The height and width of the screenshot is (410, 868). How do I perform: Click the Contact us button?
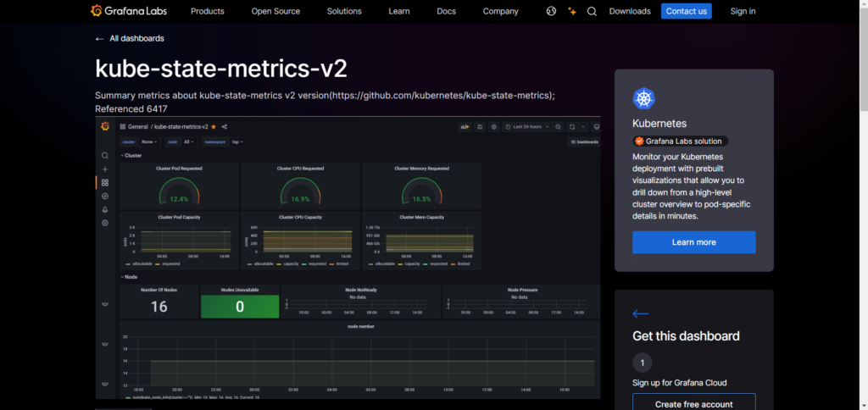coord(687,11)
